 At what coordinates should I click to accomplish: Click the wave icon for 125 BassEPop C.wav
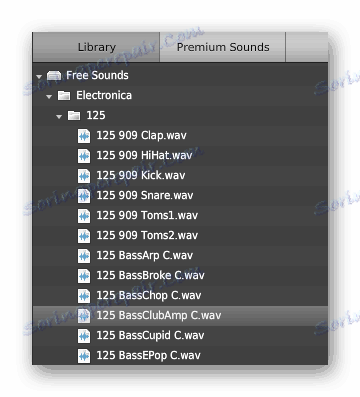84,356
